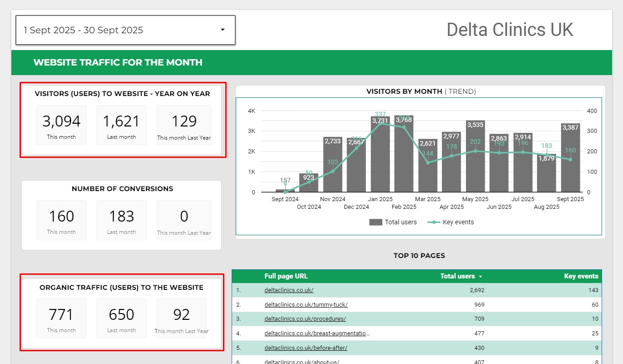Open the deltaclinics.co.uk/tummy-tuck/ link
623x364 pixels.
[306, 304]
